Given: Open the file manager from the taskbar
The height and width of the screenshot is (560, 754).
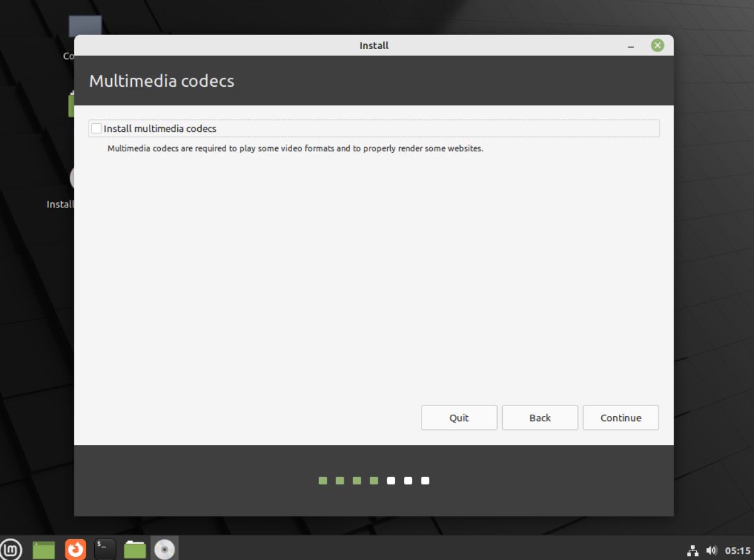Looking at the screenshot, I should click(134, 548).
